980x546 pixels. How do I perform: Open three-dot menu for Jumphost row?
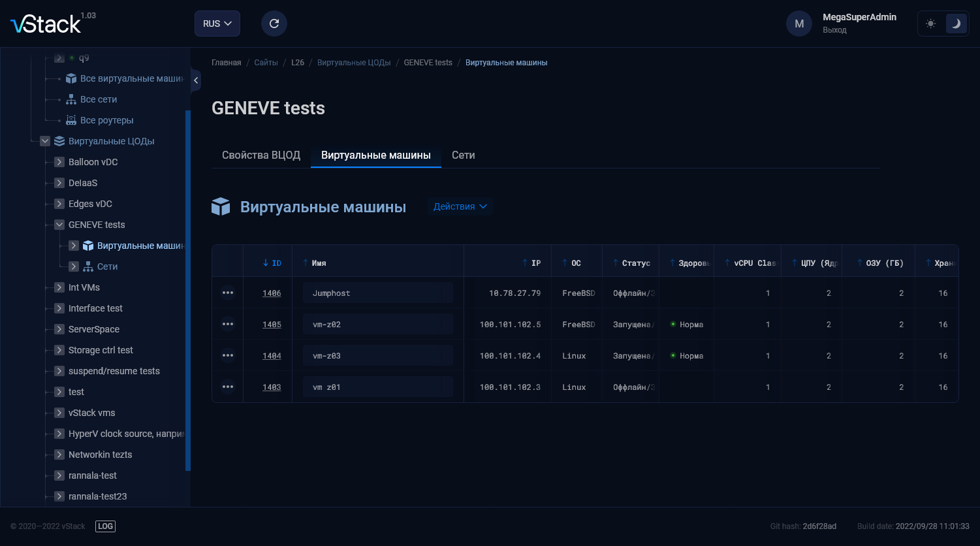pos(228,293)
